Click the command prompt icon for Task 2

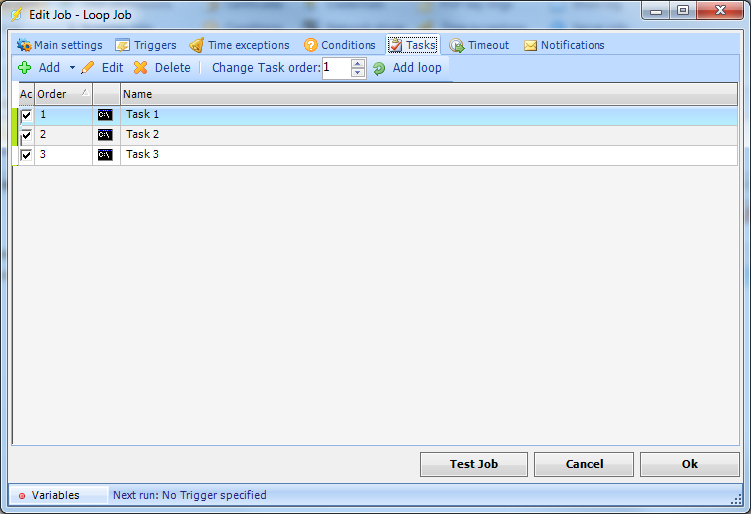[x=105, y=135]
